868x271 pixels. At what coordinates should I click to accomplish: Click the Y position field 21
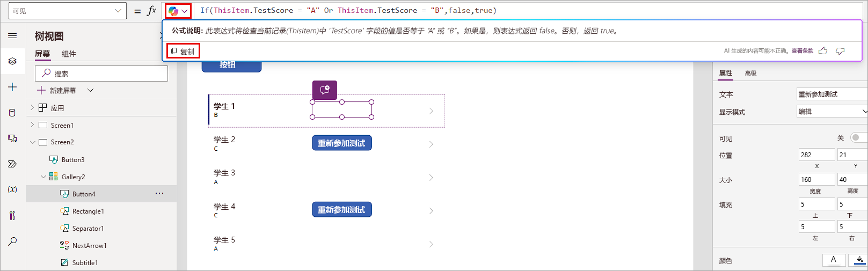852,155
